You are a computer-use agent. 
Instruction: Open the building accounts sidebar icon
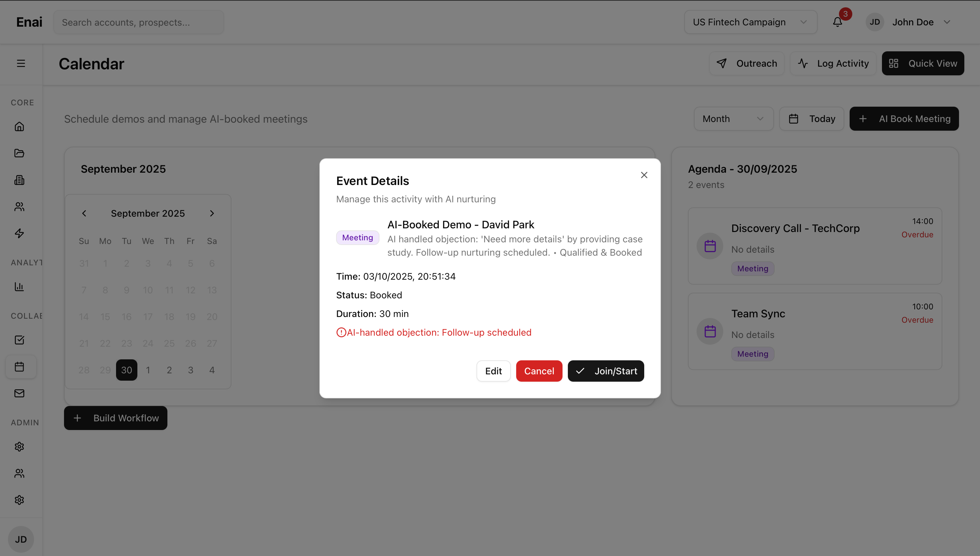click(19, 180)
